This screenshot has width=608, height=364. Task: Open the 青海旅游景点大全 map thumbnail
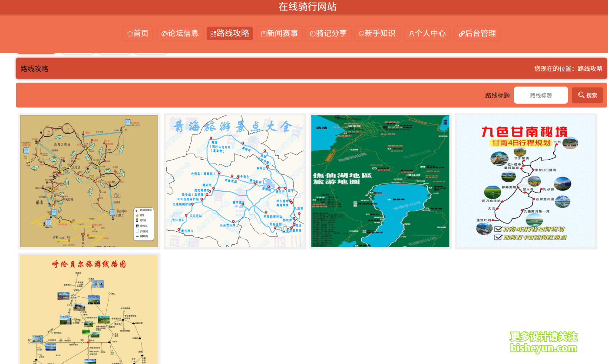click(235, 181)
